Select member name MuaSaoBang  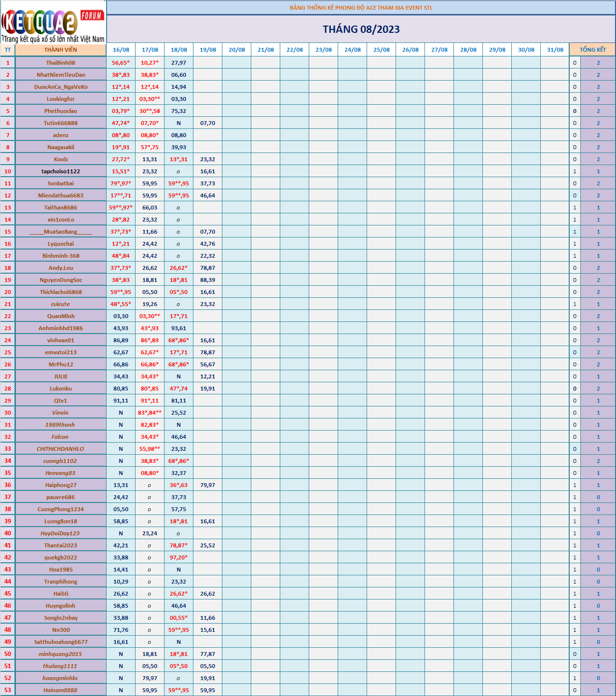tap(61, 232)
